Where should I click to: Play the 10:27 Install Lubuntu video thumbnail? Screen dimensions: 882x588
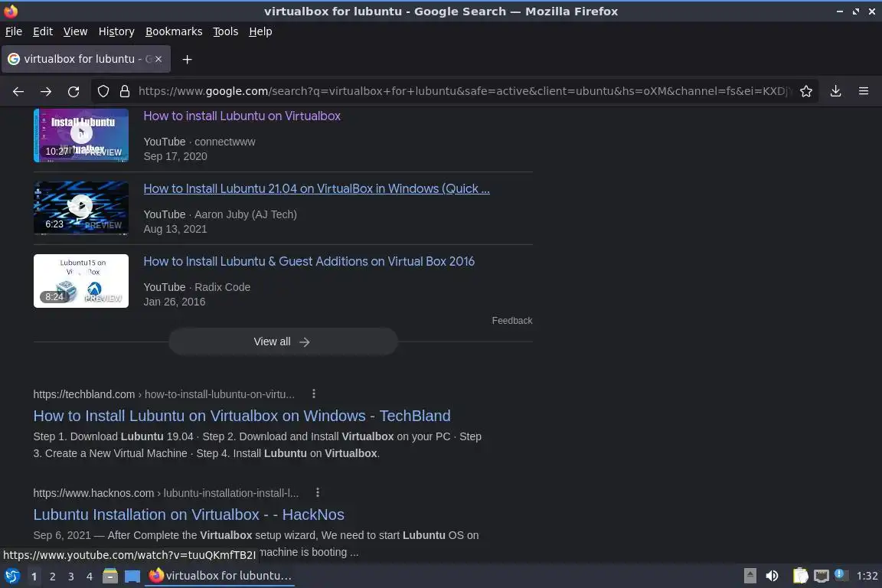(x=81, y=136)
